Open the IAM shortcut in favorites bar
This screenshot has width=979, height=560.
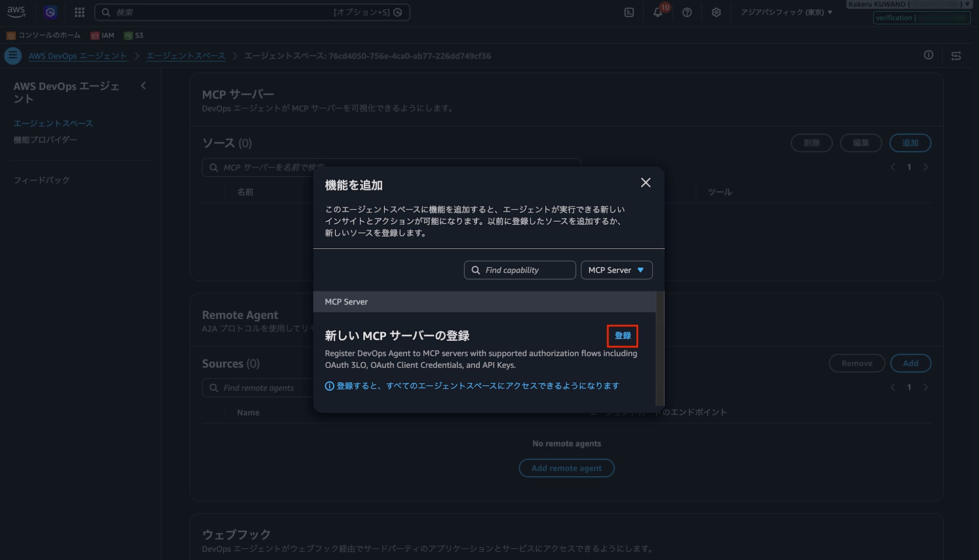[x=102, y=35]
